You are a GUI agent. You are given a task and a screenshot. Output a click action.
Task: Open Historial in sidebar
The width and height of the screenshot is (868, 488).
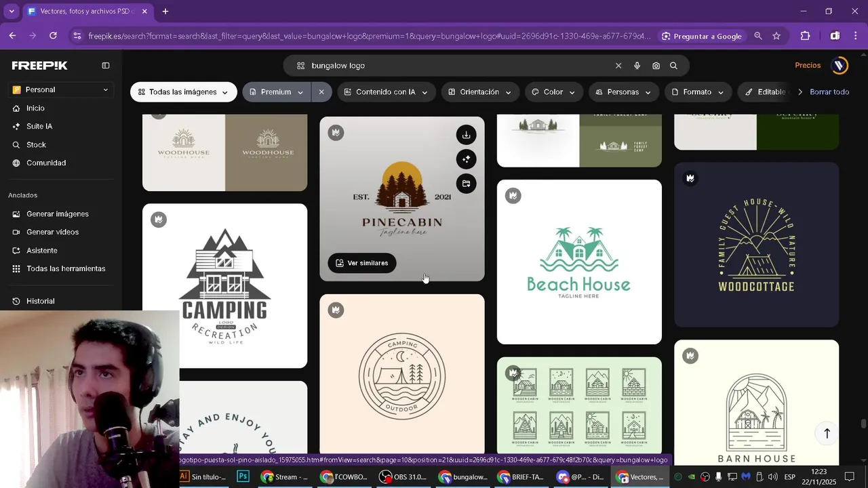(40, 301)
